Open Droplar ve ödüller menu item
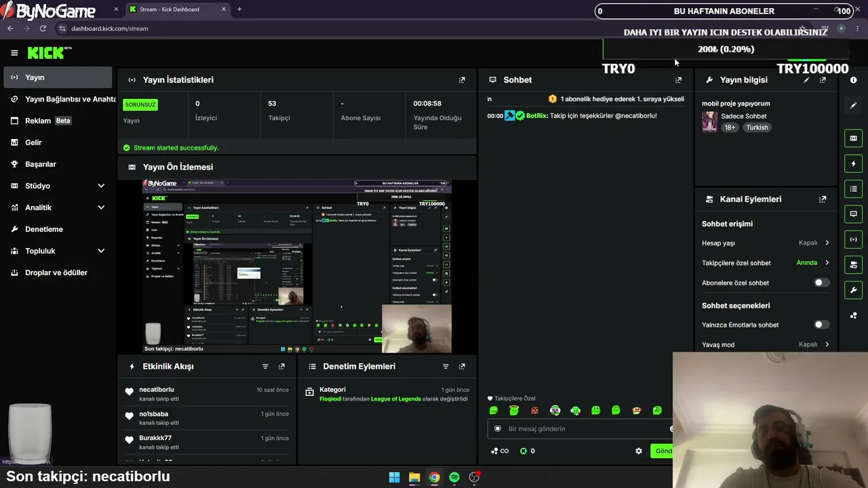This screenshot has height=488, width=868. (x=58, y=272)
